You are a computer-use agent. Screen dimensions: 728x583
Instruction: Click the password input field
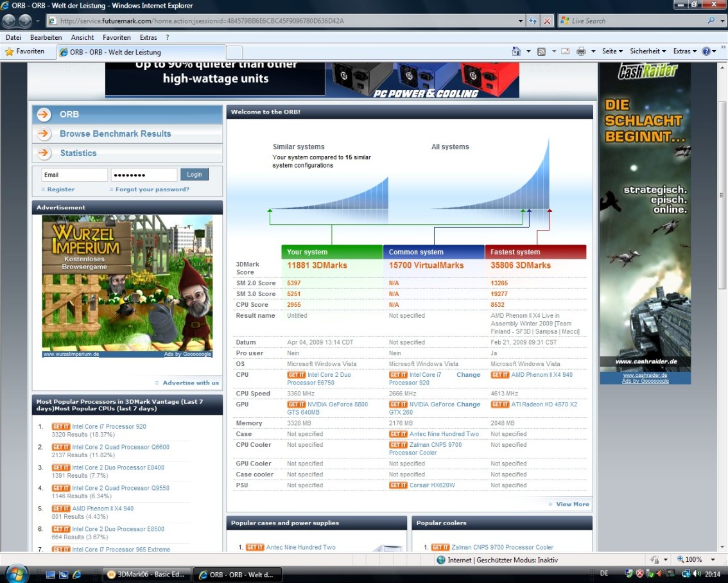tap(144, 175)
